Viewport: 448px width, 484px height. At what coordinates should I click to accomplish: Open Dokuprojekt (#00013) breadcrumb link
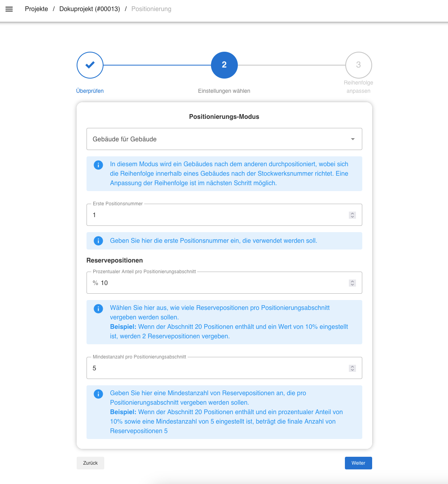(90, 9)
